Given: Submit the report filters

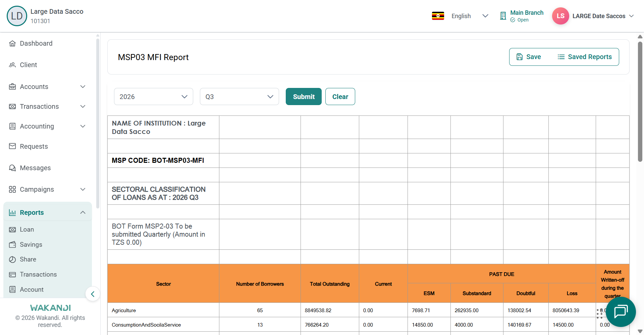Looking at the screenshot, I should coord(304,97).
